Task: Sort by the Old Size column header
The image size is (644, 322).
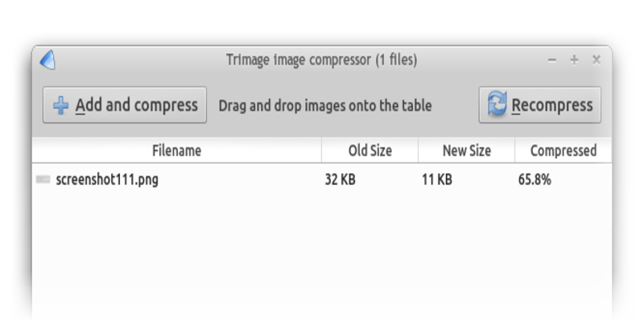Action: (x=369, y=151)
